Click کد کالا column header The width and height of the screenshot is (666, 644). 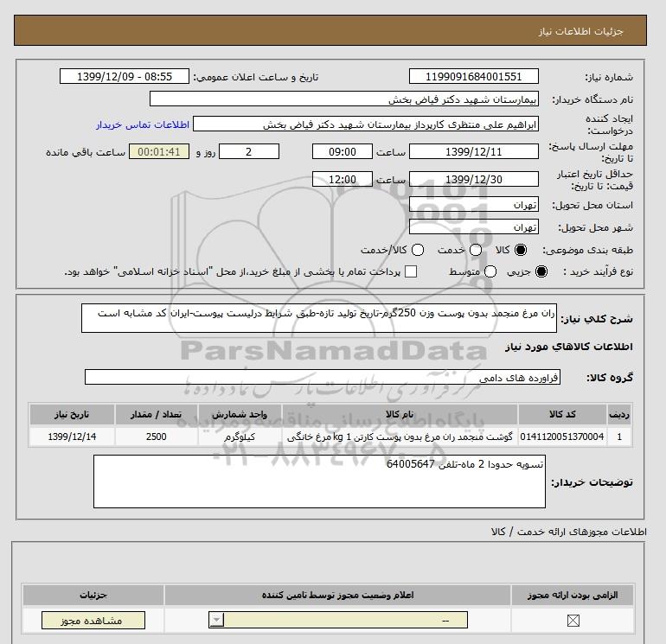tap(562, 414)
